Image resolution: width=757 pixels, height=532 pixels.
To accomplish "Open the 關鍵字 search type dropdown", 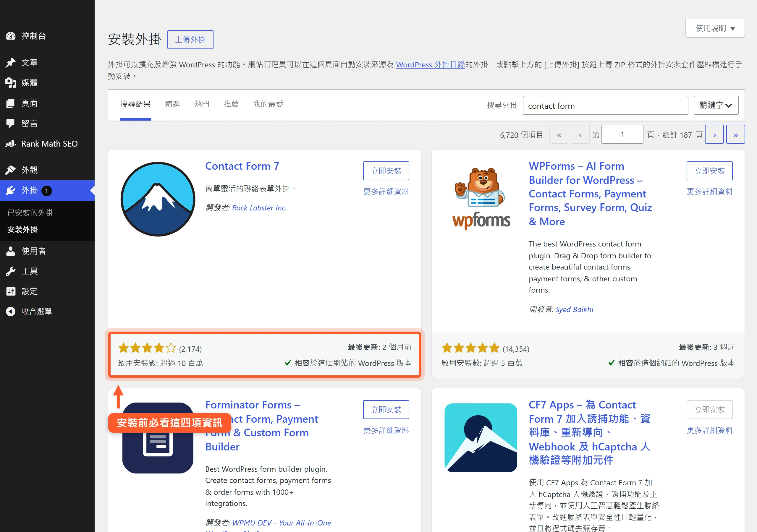I will pyautogui.click(x=716, y=105).
